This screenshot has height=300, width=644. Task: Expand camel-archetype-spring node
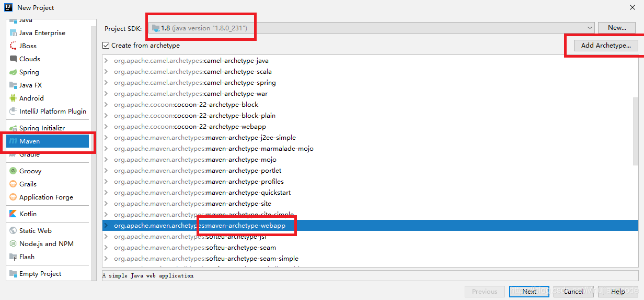click(x=106, y=83)
